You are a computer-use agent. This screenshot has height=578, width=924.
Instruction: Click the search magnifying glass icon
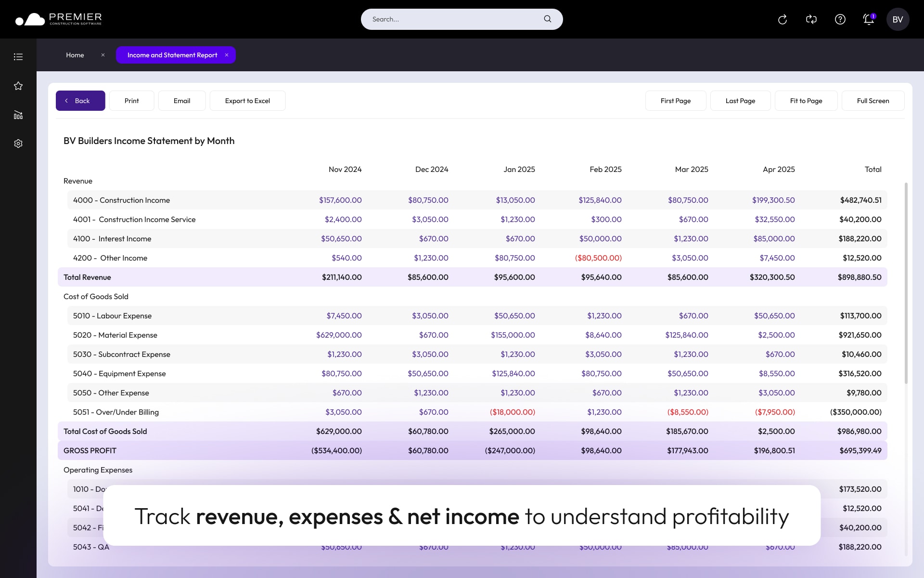point(547,19)
